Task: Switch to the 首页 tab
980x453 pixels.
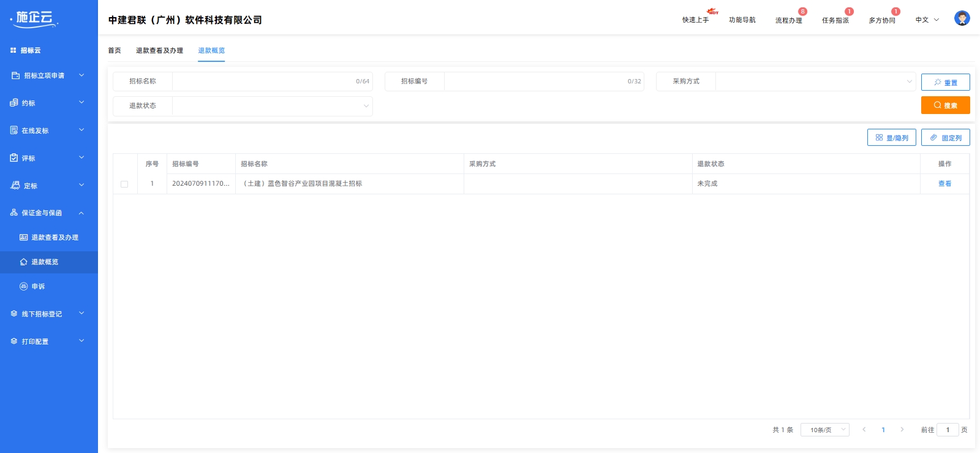Action: (x=115, y=50)
